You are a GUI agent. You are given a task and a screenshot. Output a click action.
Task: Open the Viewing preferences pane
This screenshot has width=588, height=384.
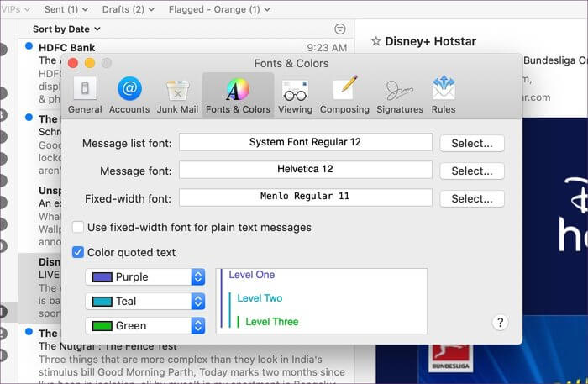pyautogui.click(x=295, y=95)
